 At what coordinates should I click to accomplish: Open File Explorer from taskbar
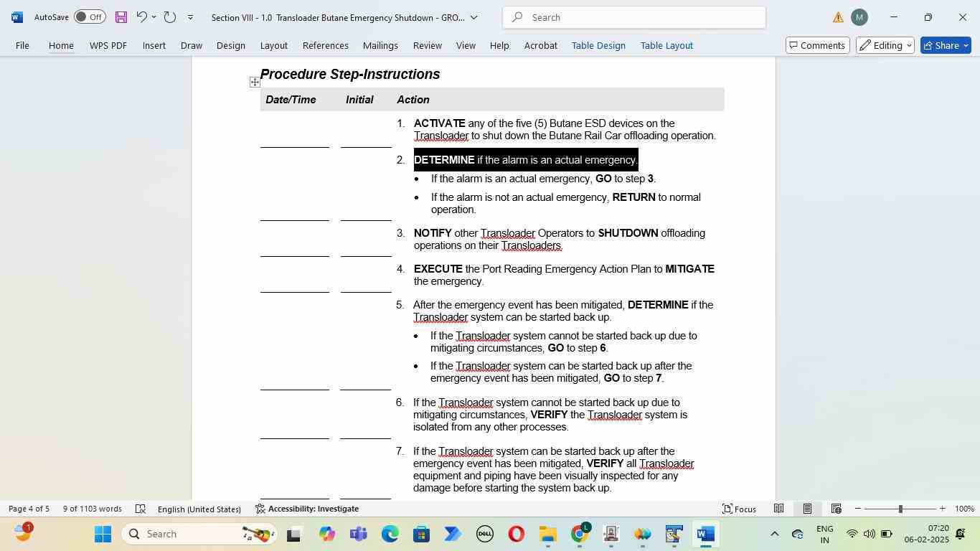[x=548, y=534]
